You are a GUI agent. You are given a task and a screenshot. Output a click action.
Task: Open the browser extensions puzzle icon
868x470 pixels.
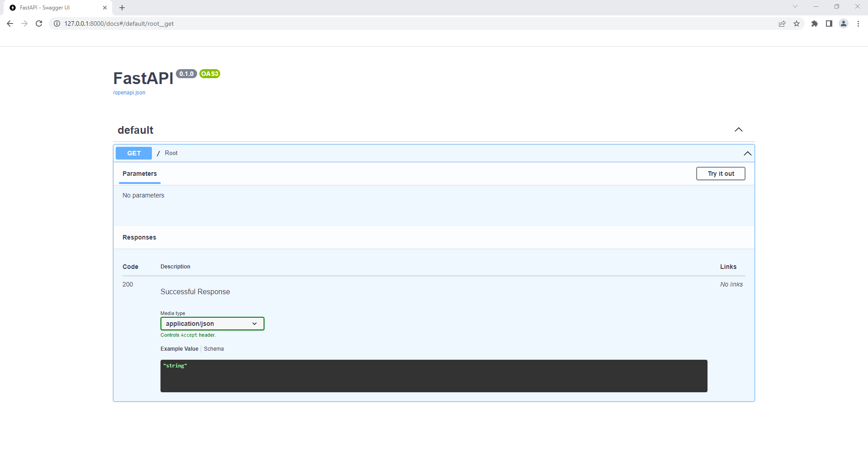pos(815,23)
